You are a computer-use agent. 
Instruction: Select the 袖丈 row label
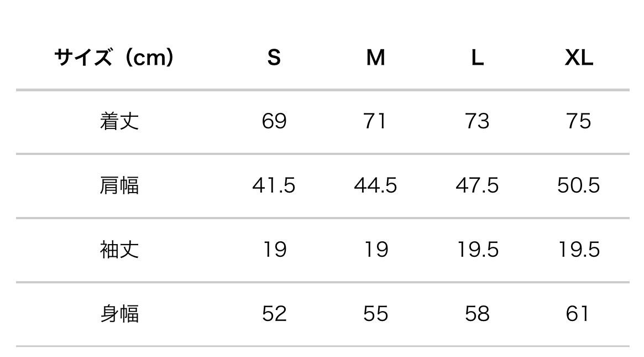(119, 250)
